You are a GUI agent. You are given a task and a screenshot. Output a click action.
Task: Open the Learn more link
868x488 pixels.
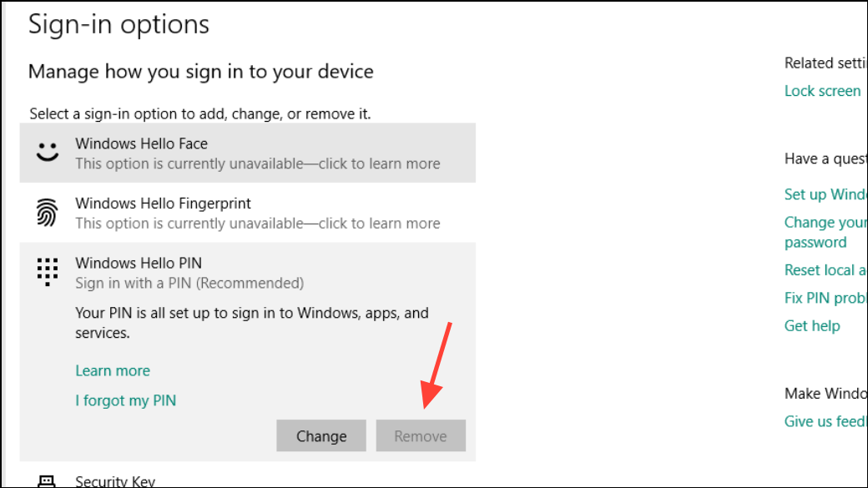[113, 370]
